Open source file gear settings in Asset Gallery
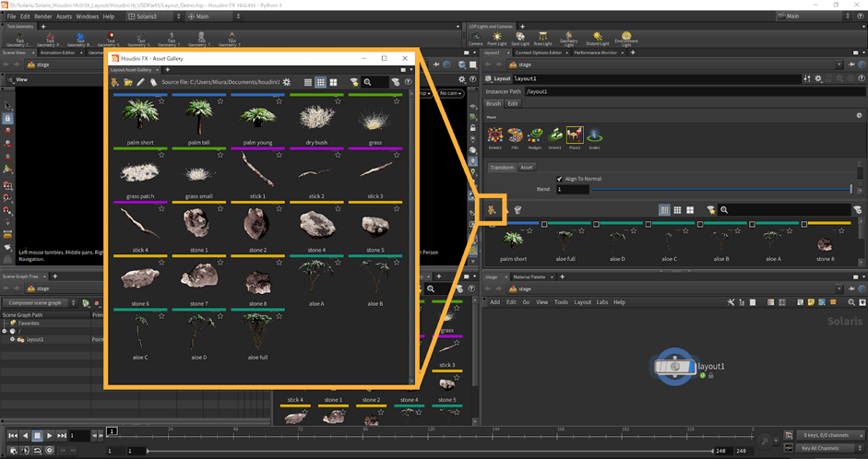This screenshot has width=868, height=459. [x=287, y=82]
